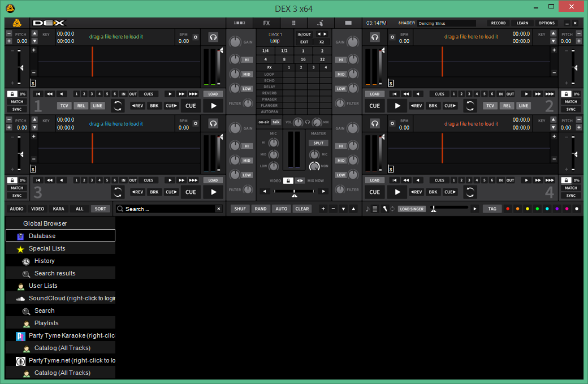Click the microphone icon in singer bar
The height and width of the screenshot is (384, 588).
point(385,209)
